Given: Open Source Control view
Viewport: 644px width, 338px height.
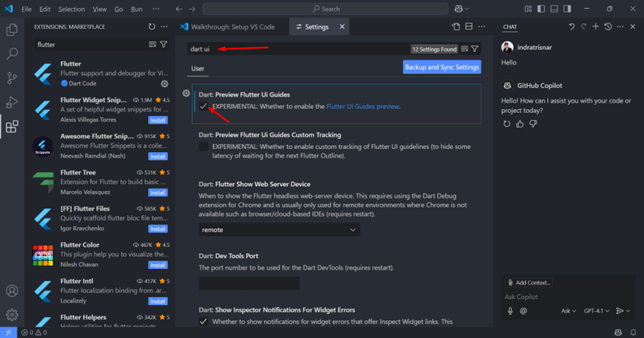Looking at the screenshot, I should point(12,78).
